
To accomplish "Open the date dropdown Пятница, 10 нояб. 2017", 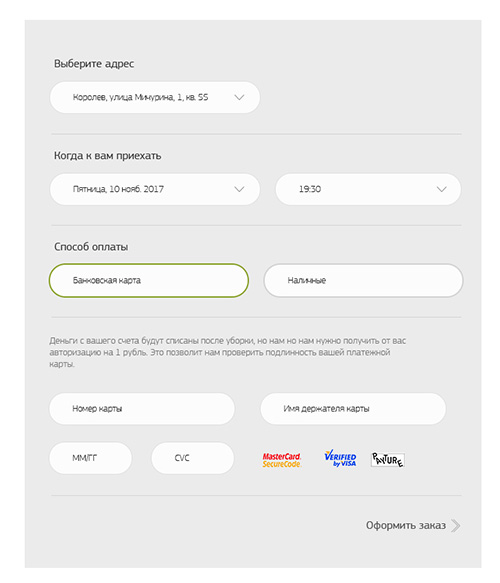I will tap(155, 189).
